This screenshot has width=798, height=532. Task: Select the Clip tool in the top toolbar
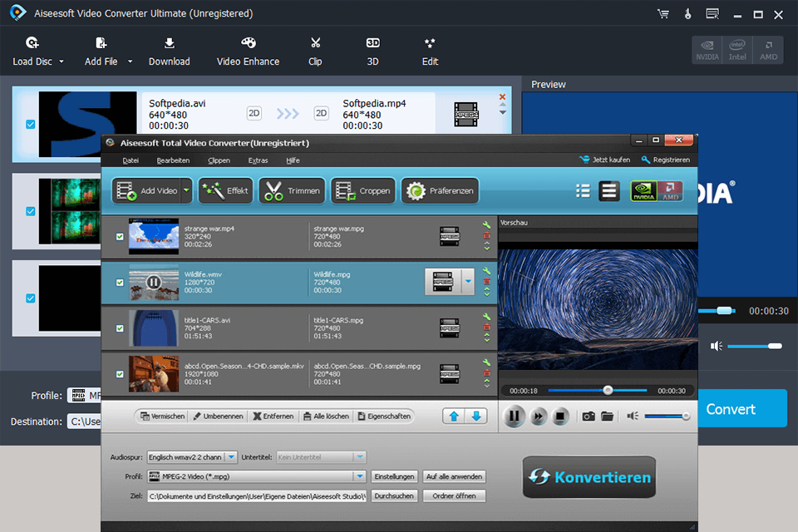315,50
